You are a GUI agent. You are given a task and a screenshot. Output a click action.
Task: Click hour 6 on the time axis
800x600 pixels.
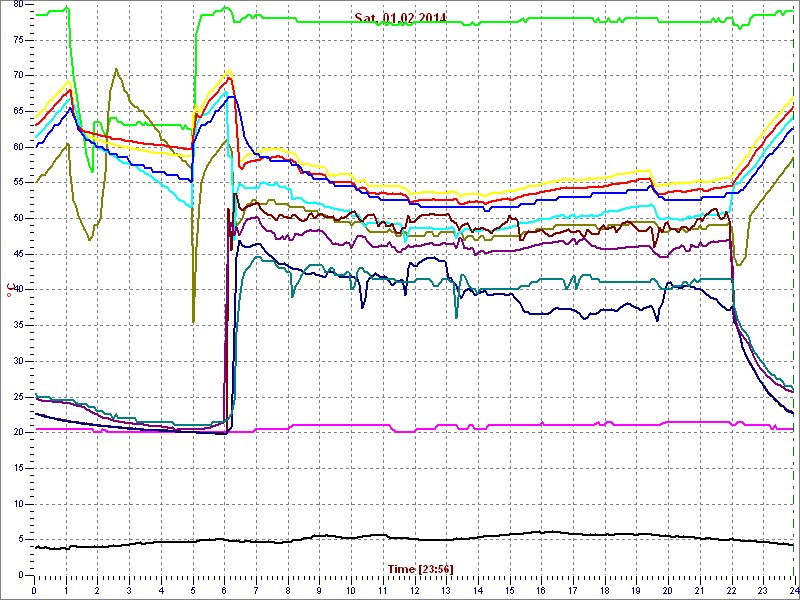[x=224, y=590]
